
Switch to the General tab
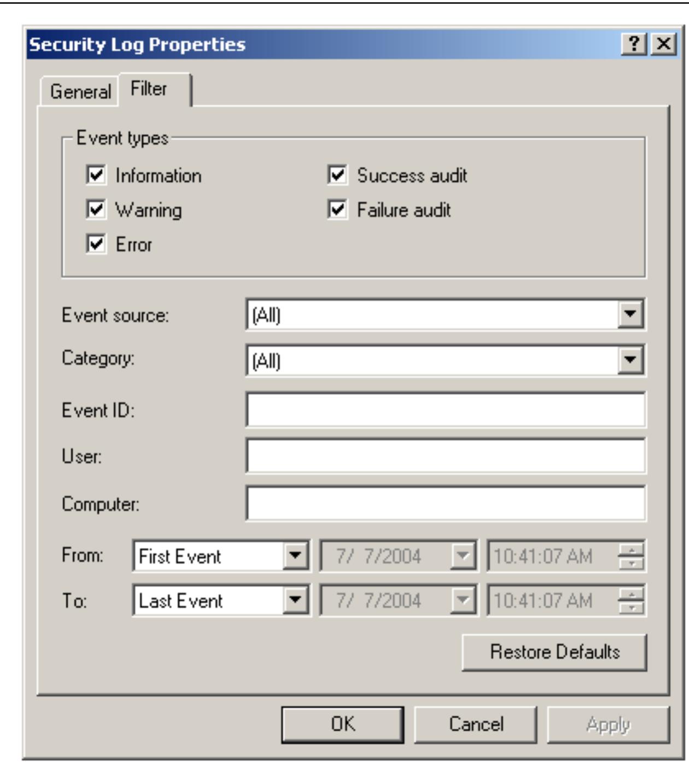click(80, 91)
